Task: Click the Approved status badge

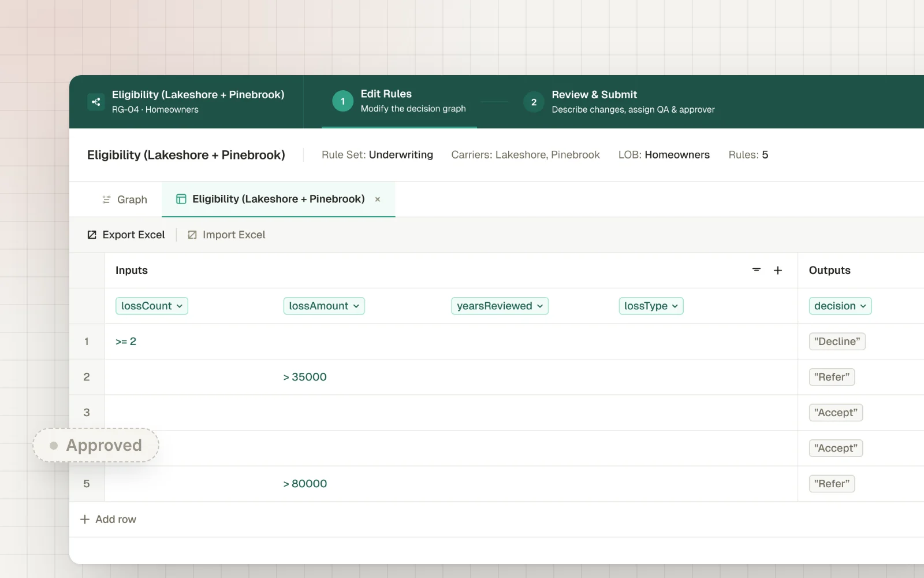Action: [96, 445]
